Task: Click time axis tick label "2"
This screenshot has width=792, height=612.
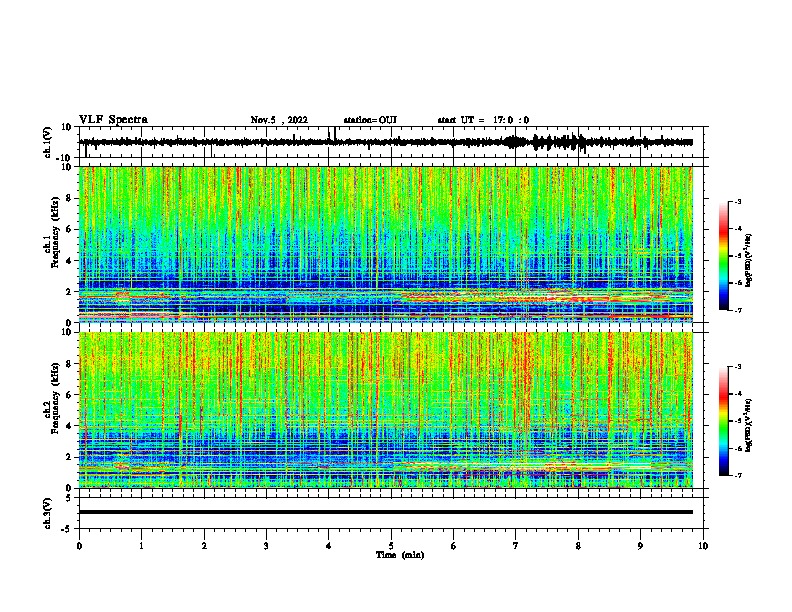Action: tap(204, 546)
